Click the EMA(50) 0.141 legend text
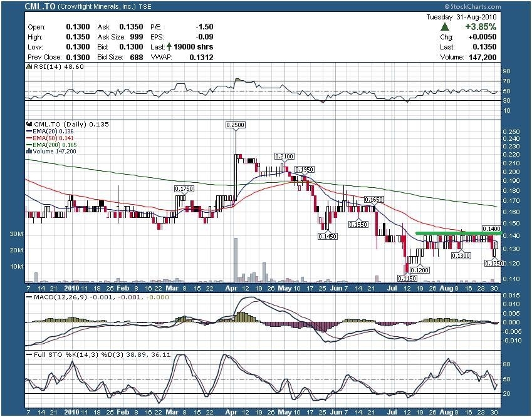This screenshot has width=532, height=417. click(53, 138)
